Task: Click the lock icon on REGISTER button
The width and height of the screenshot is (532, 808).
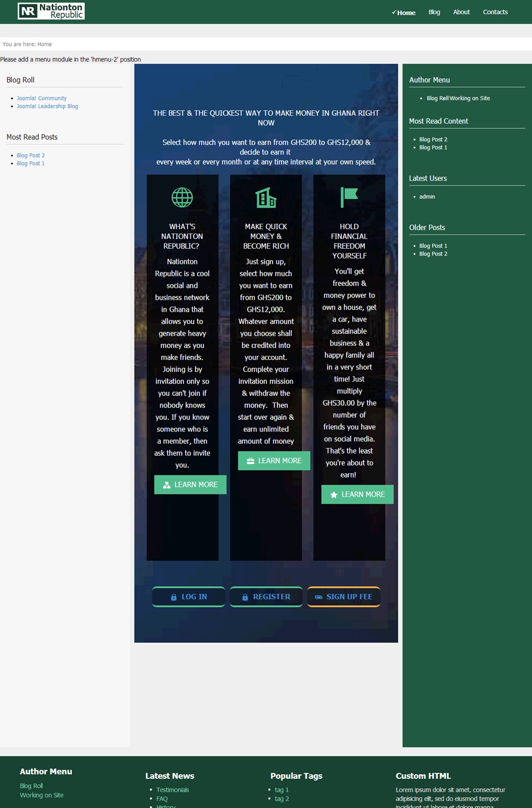Action: (x=245, y=597)
